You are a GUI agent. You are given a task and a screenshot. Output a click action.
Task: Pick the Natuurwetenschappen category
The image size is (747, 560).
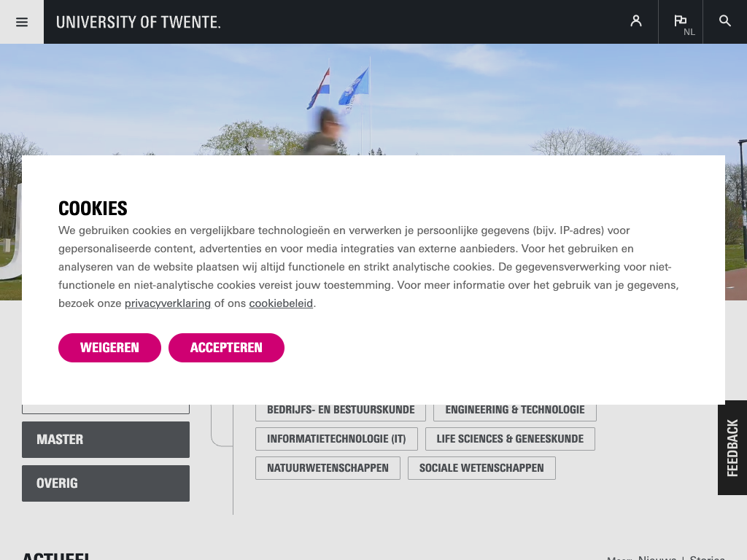[x=328, y=468]
